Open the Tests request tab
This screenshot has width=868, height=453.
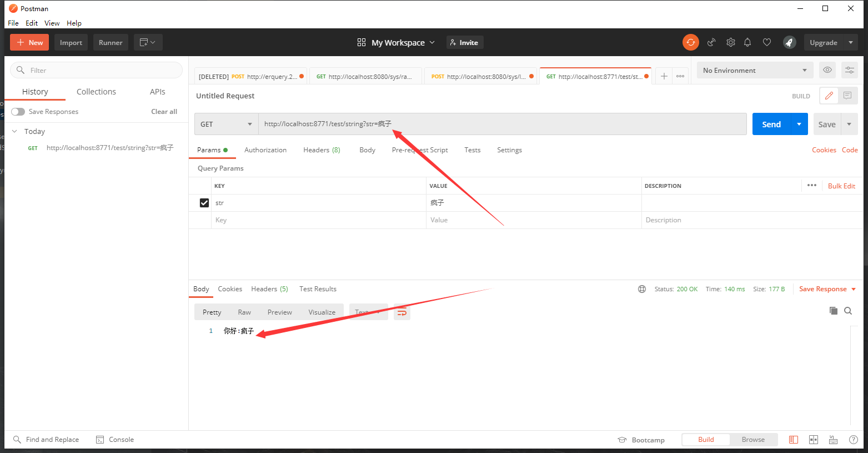tap(473, 150)
